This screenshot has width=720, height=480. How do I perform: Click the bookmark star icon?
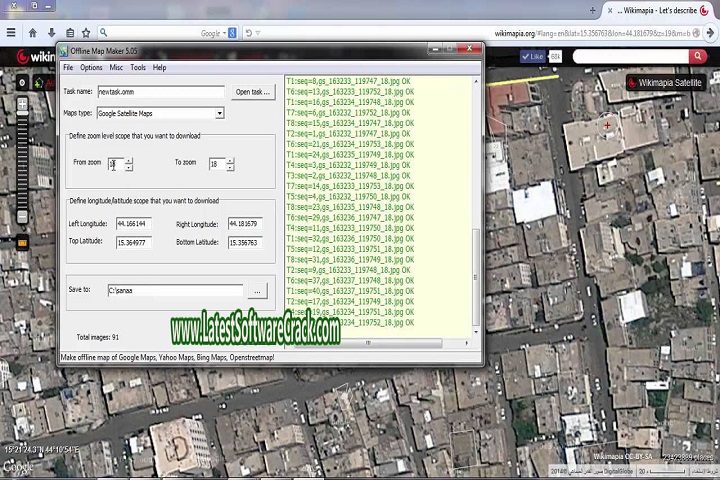point(86,33)
